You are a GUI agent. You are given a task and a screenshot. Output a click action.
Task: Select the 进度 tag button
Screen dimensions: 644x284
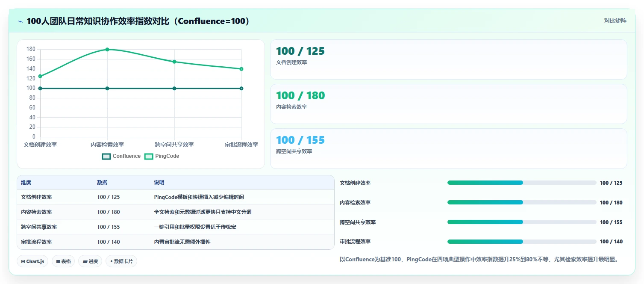pyautogui.click(x=90, y=261)
